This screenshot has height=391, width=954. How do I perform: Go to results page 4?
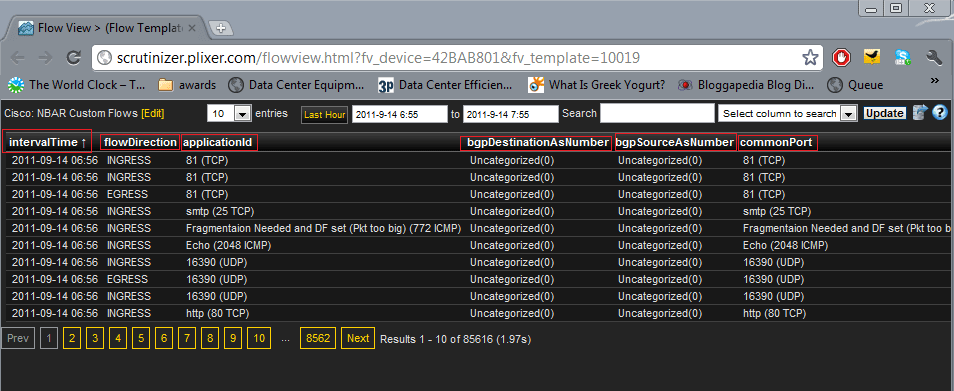[x=117, y=338]
